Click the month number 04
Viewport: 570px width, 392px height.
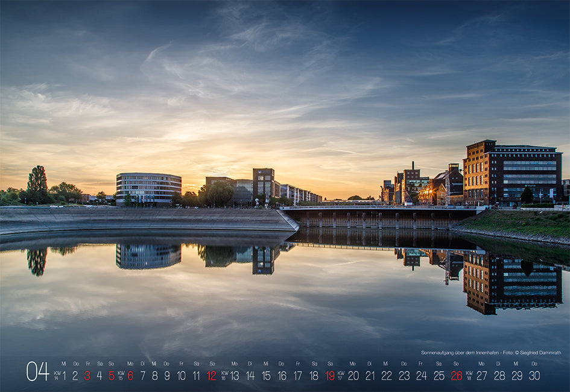click(37, 371)
